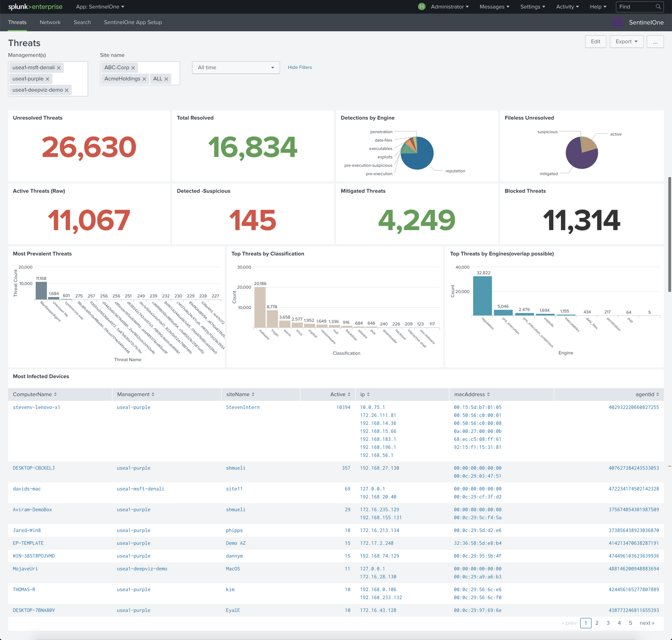The image size is (672, 640).
Task: Click the malware bar in Classification chart
Action: point(260,307)
